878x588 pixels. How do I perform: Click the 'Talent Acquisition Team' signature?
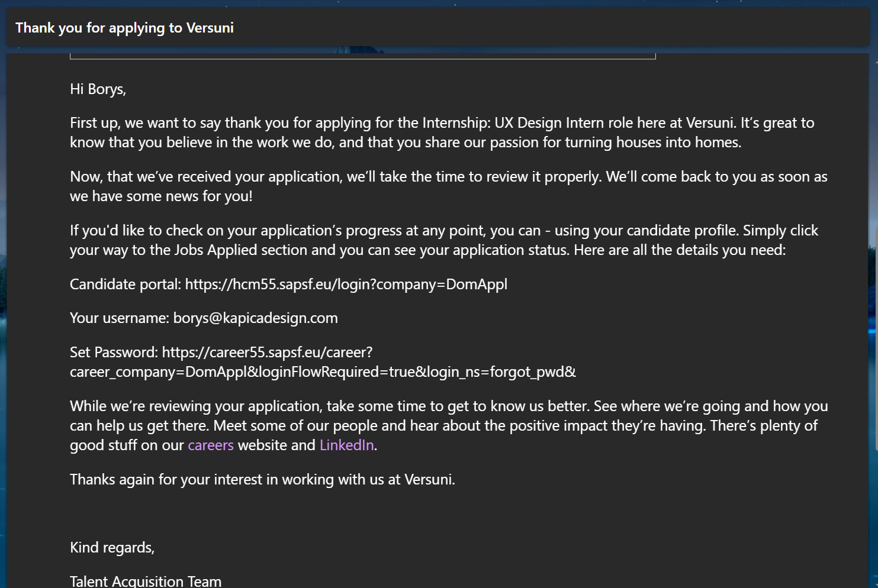pyautogui.click(x=146, y=581)
